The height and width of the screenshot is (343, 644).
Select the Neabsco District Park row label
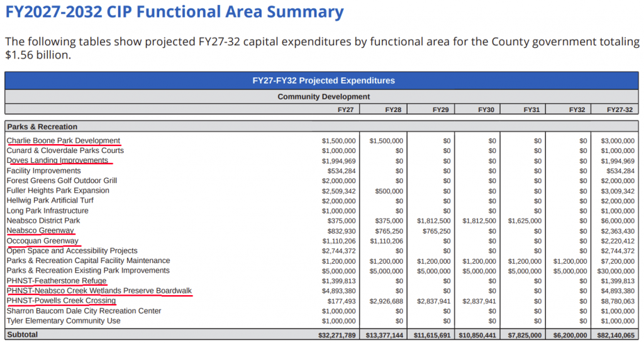click(43, 221)
